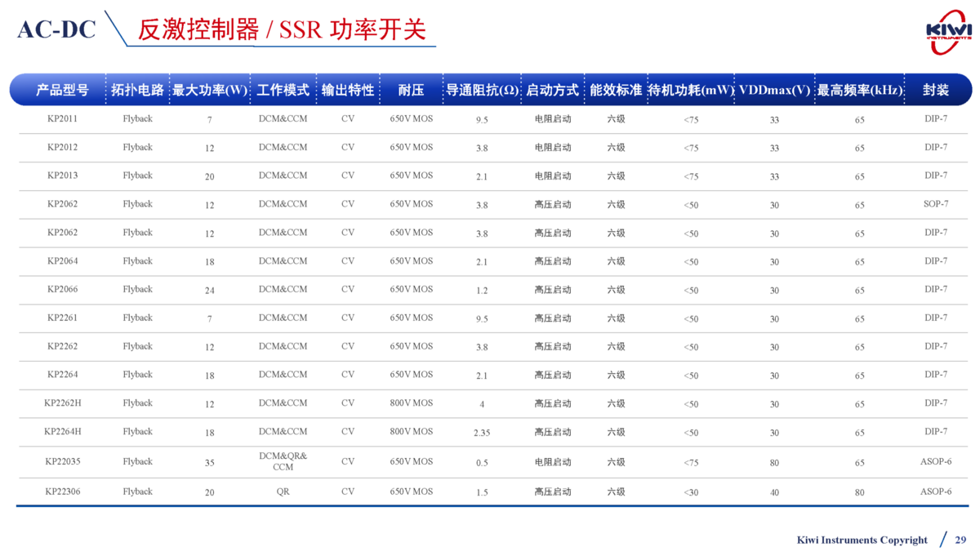Click the 拓扑电路 column header
980x556 pixels.
tap(137, 90)
